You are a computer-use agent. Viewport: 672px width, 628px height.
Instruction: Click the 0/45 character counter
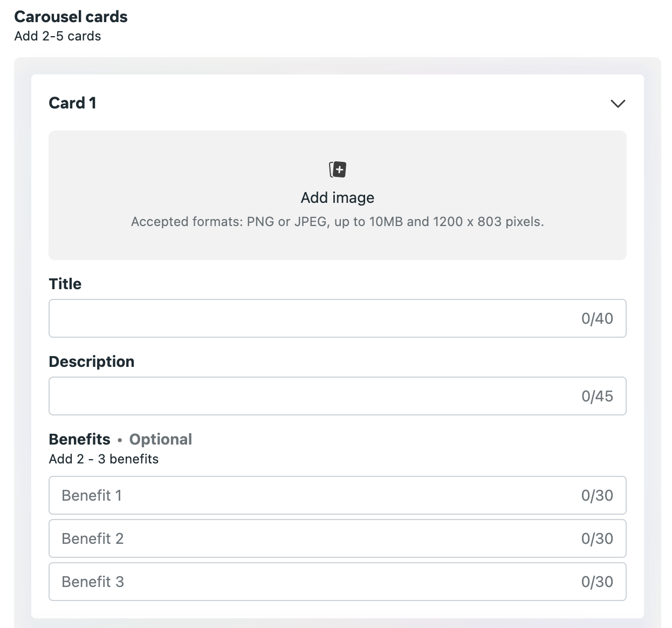pos(597,396)
